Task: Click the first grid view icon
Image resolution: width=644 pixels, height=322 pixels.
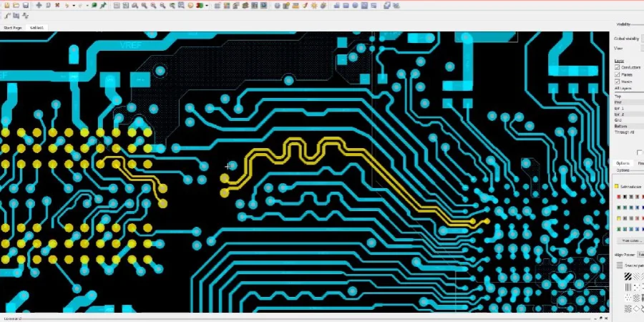Action: [116, 6]
